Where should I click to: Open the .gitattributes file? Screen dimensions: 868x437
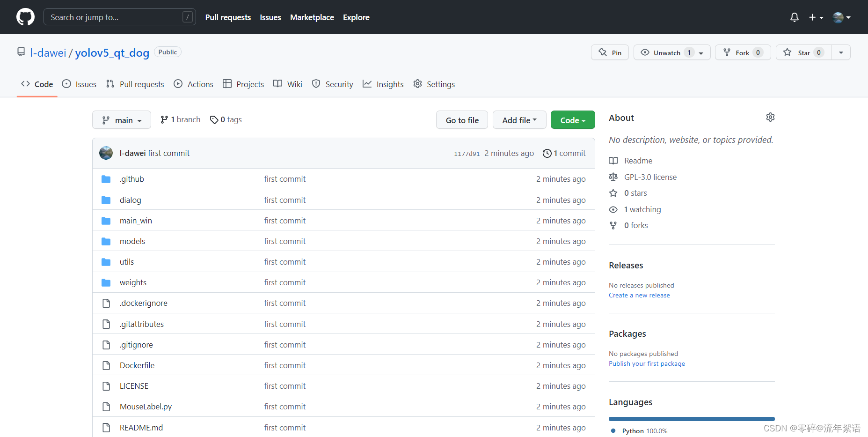click(x=142, y=324)
